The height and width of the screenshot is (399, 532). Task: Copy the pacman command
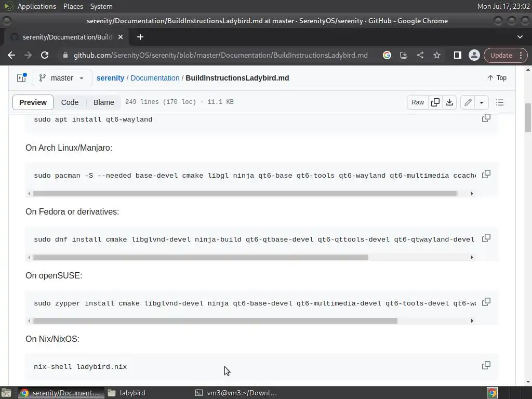[486, 174]
